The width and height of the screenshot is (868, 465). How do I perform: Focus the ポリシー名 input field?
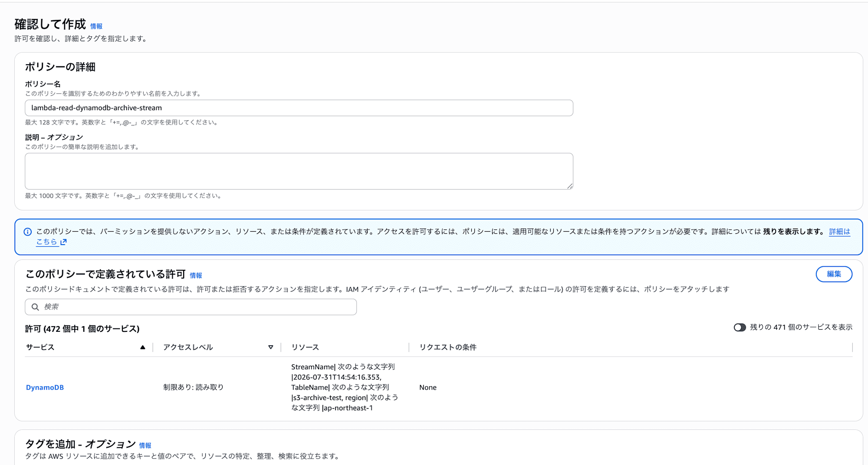(299, 108)
